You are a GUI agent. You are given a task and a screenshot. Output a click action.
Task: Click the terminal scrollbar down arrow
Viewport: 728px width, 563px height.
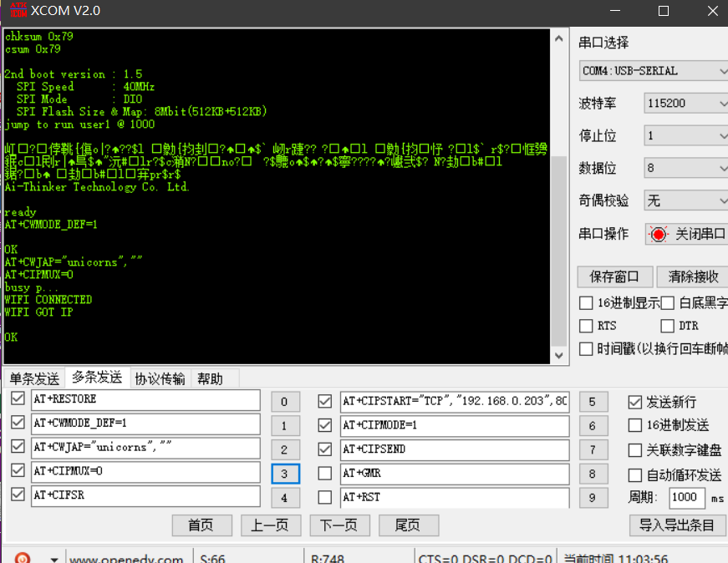559,356
